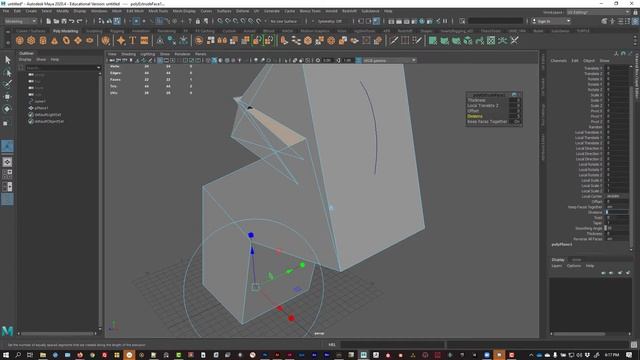Open the Help menu in main menu bar
The height and width of the screenshot is (360, 640).
(388, 11)
